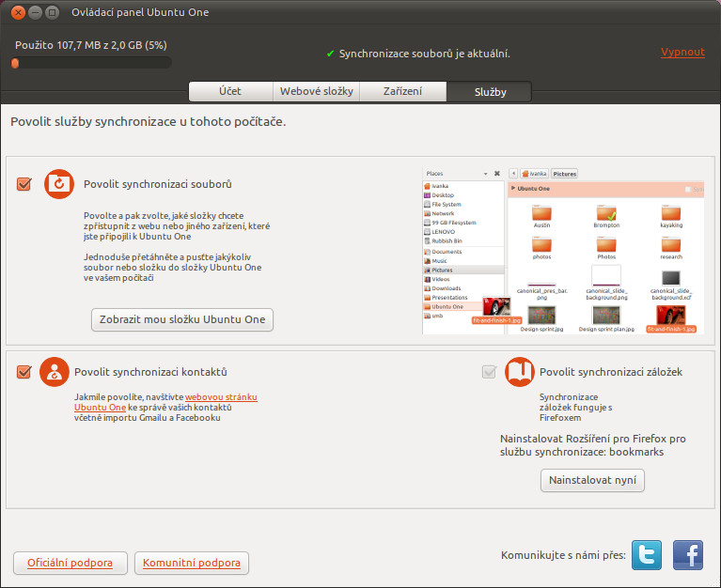Click the file sync orange icon
721x588 pixels.
(59, 184)
